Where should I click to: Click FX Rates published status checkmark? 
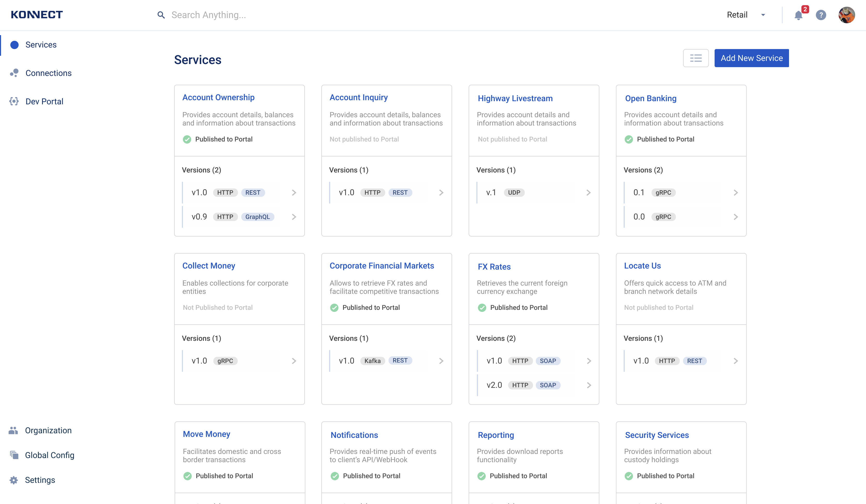(482, 308)
